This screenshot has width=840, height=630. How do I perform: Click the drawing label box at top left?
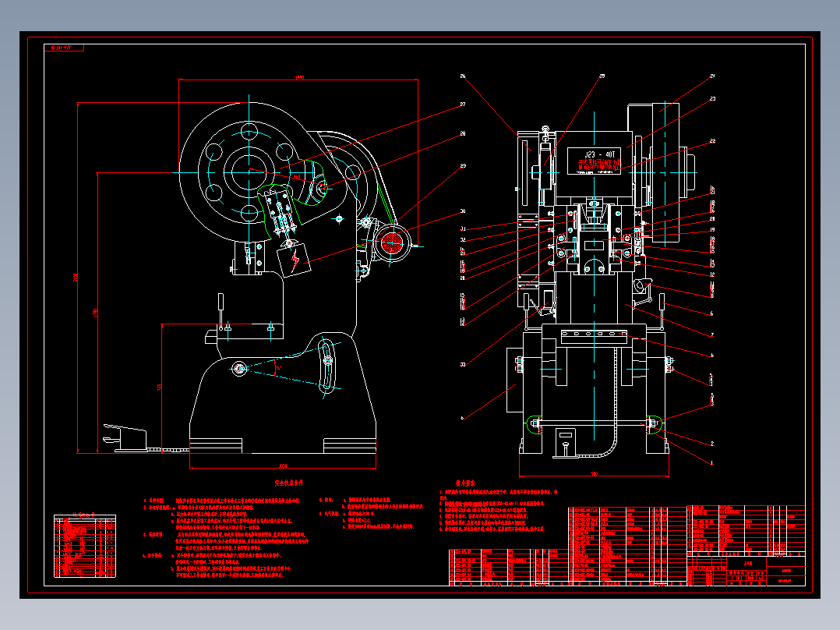pos(64,48)
